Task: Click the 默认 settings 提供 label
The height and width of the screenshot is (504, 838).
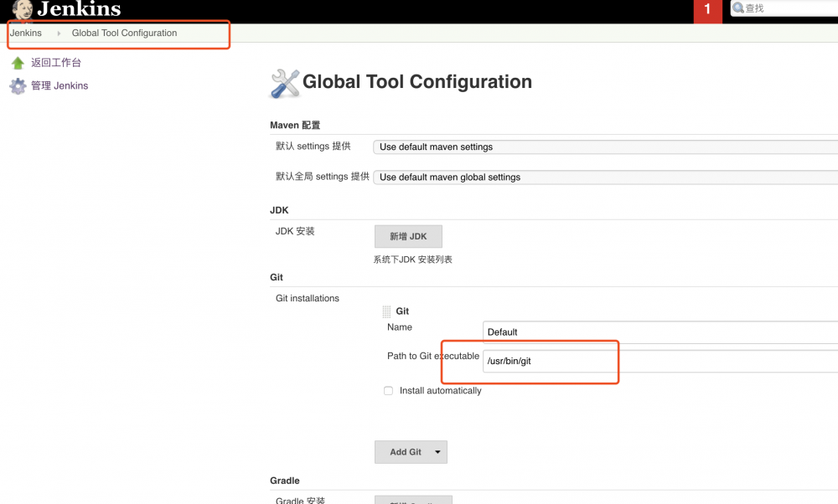Action: (x=313, y=147)
